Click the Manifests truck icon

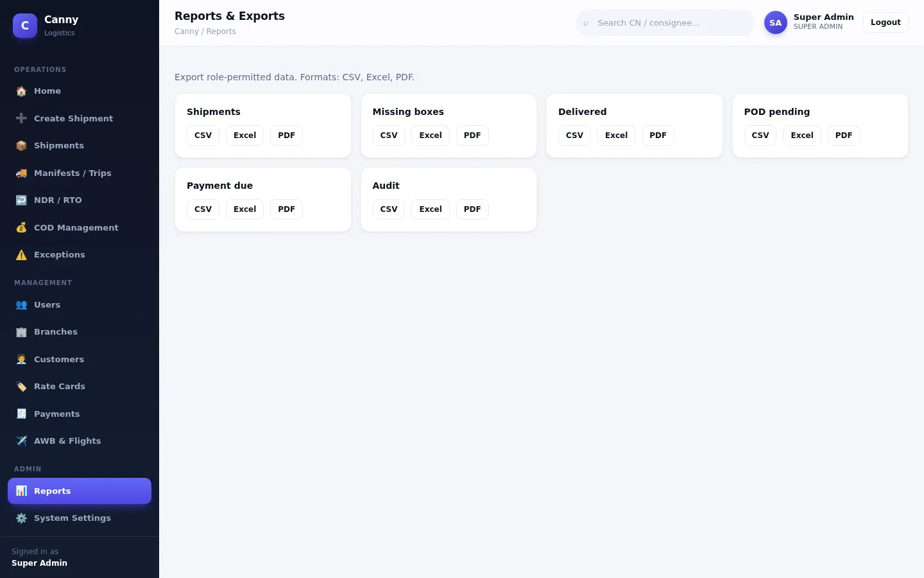pos(21,173)
